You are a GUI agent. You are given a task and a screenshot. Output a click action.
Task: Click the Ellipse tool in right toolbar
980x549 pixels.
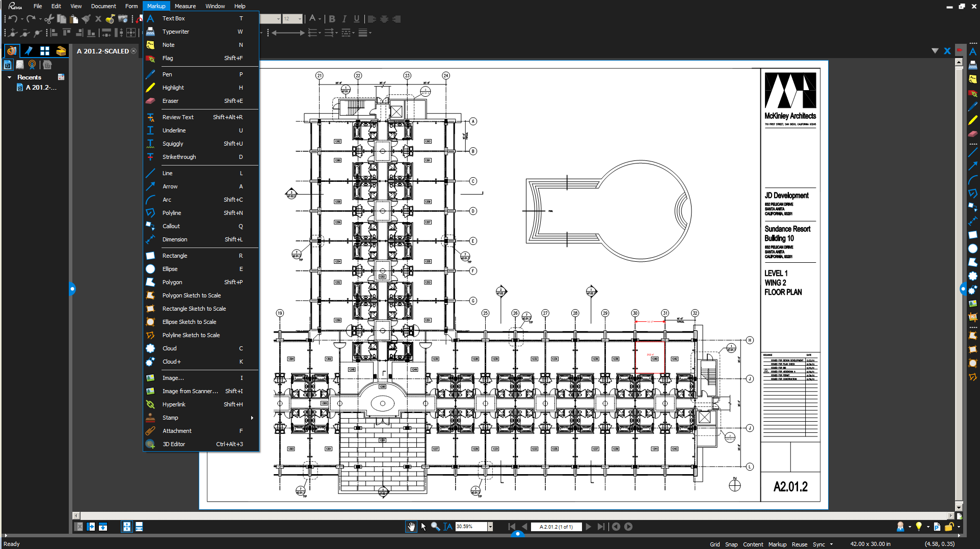[x=972, y=249]
